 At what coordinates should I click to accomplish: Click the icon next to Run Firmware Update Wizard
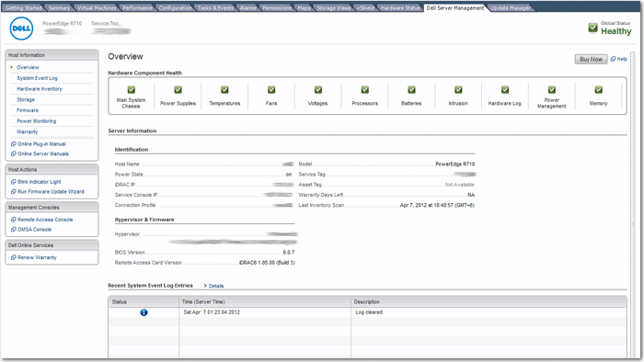tap(14, 191)
